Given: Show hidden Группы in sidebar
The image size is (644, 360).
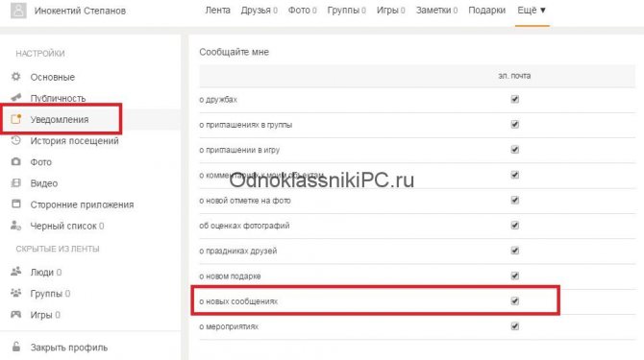Looking at the screenshot, I should (x=50, y=294).
